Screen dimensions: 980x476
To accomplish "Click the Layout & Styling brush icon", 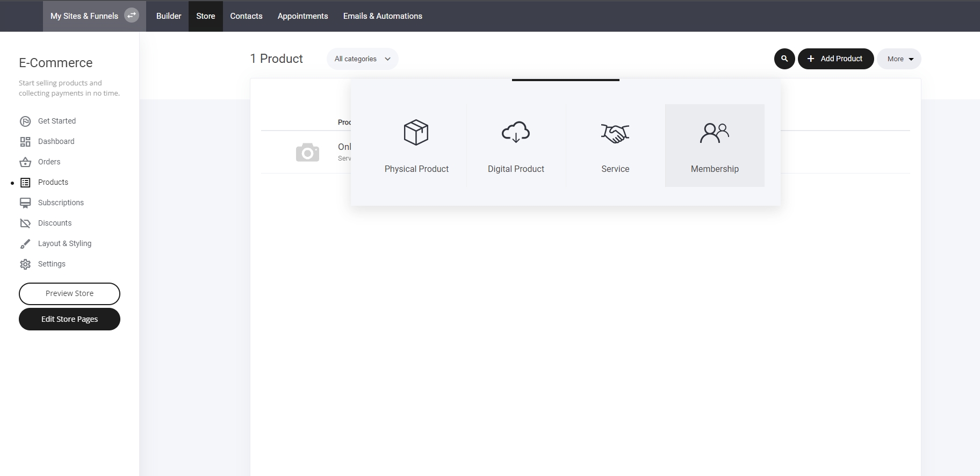I will [x=25, y=244].
